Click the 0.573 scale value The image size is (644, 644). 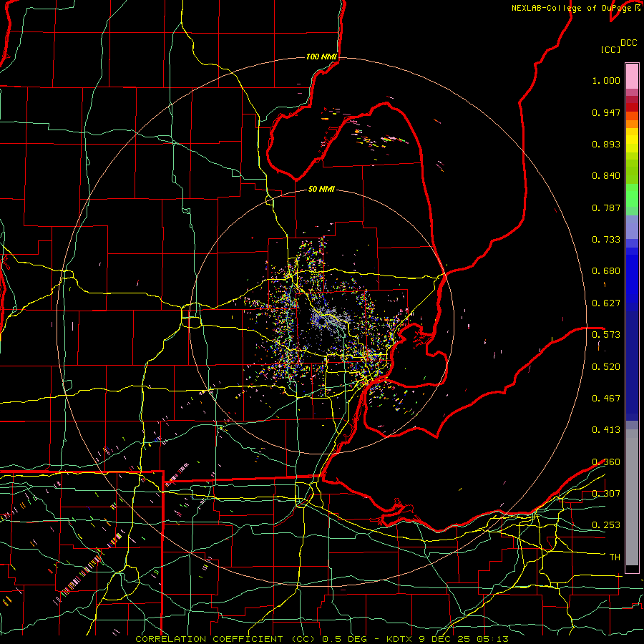[606, 335]
